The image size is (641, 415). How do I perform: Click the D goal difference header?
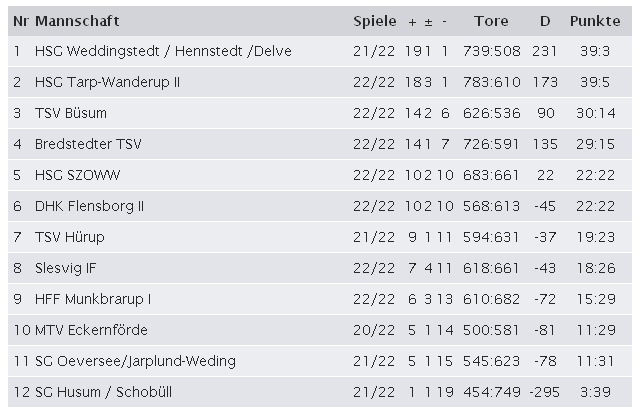pyautogui.click(x=545, y=21)
